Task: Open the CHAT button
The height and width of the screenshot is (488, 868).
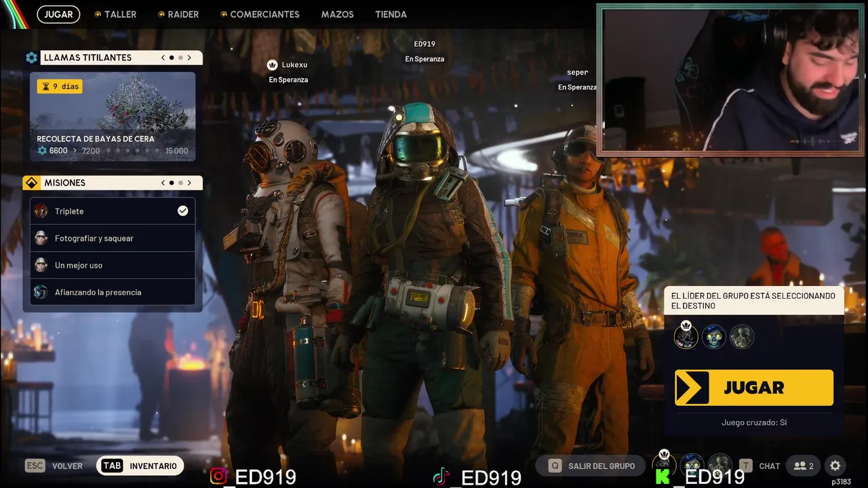Action: 760,466
